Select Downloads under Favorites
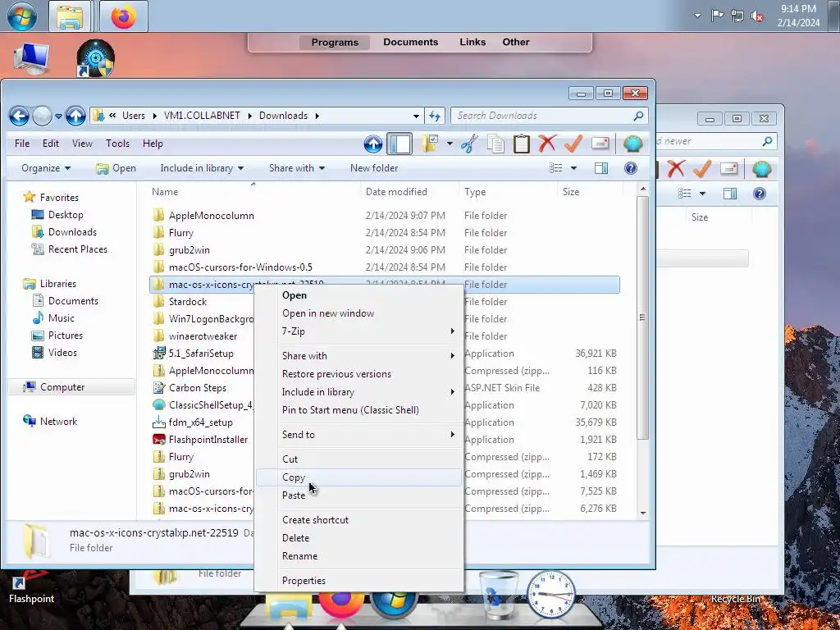The height and width of the screenshot is (630, 840). [x=72, y=232]
